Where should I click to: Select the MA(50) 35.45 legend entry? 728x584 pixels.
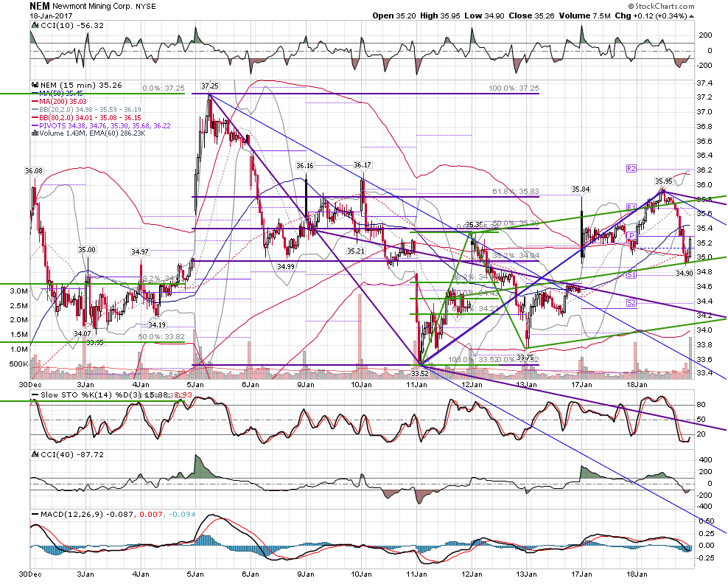click(x=58, y=94)
